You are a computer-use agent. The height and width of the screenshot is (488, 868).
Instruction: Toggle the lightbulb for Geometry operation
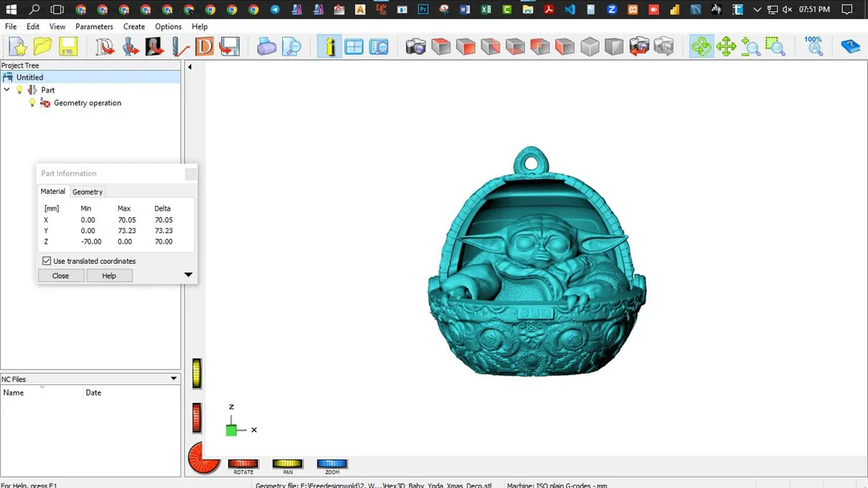32,102
